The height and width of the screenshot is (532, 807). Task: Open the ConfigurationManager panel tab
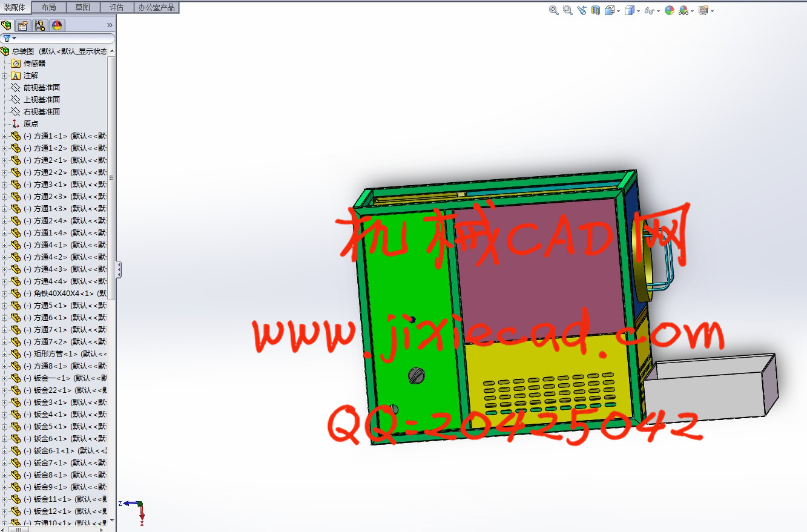[40, 25]
